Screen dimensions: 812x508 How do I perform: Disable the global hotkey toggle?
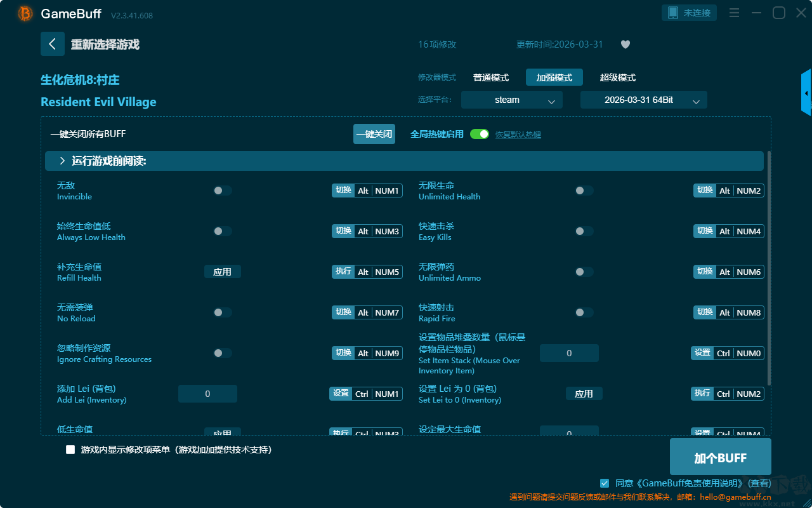point(480,134)
